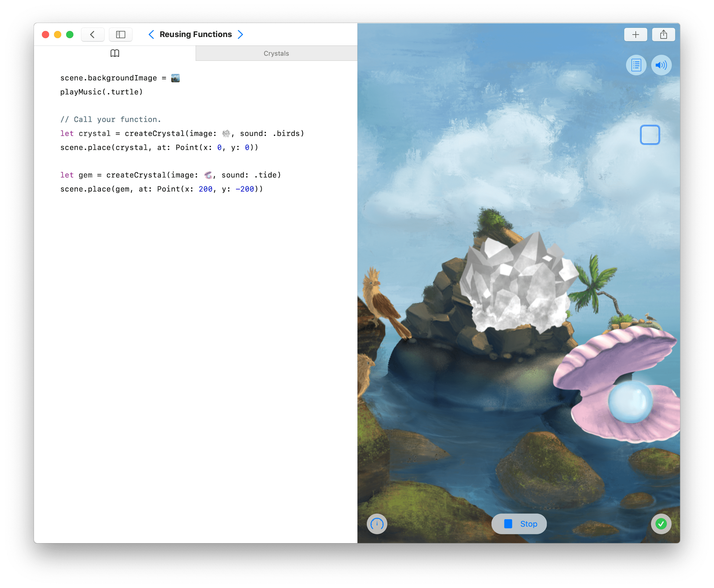Click 'scene.place(gem' text

pyautogui.click(x=95, y=189)
